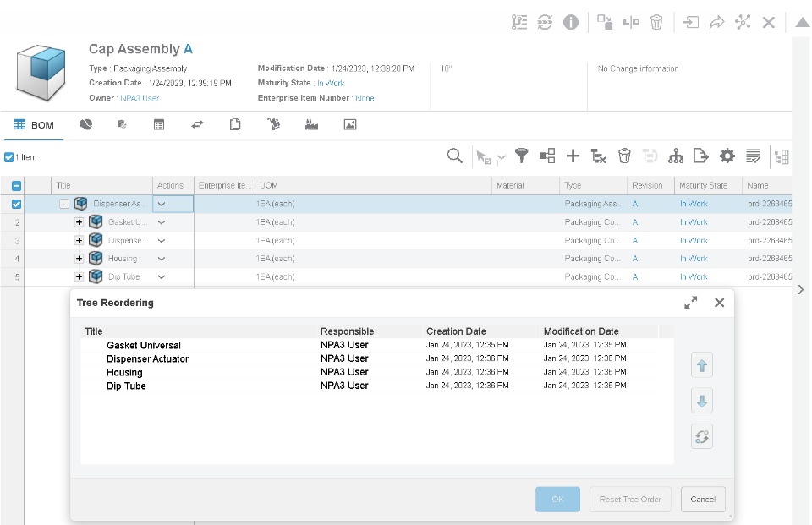Toggle the select-all checkbox in table header

pos(17,185)
